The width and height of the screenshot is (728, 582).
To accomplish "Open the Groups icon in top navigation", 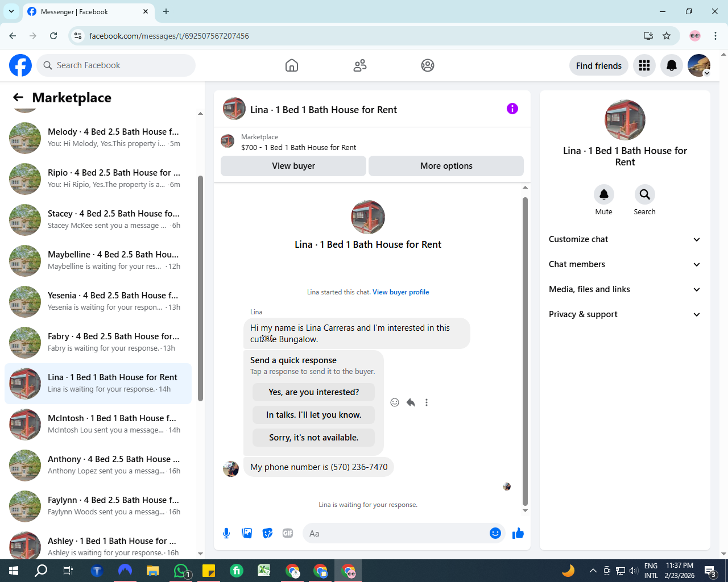I will coord(428,65).
